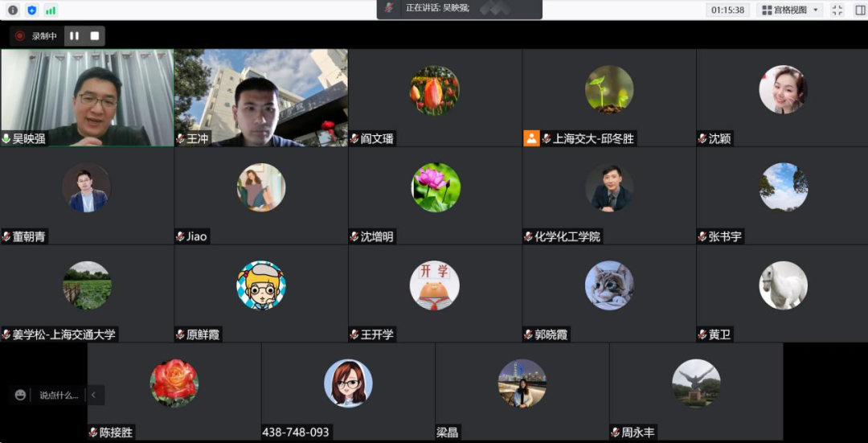Check the green network signal icon
This screenshot has height=443, width=868.
(x=51, y=10)
